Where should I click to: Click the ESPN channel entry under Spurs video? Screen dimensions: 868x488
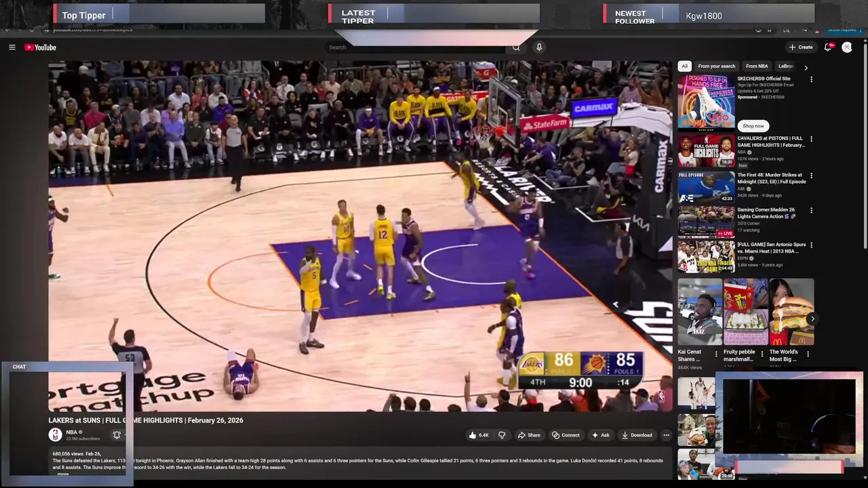click(x=744, y=258)
